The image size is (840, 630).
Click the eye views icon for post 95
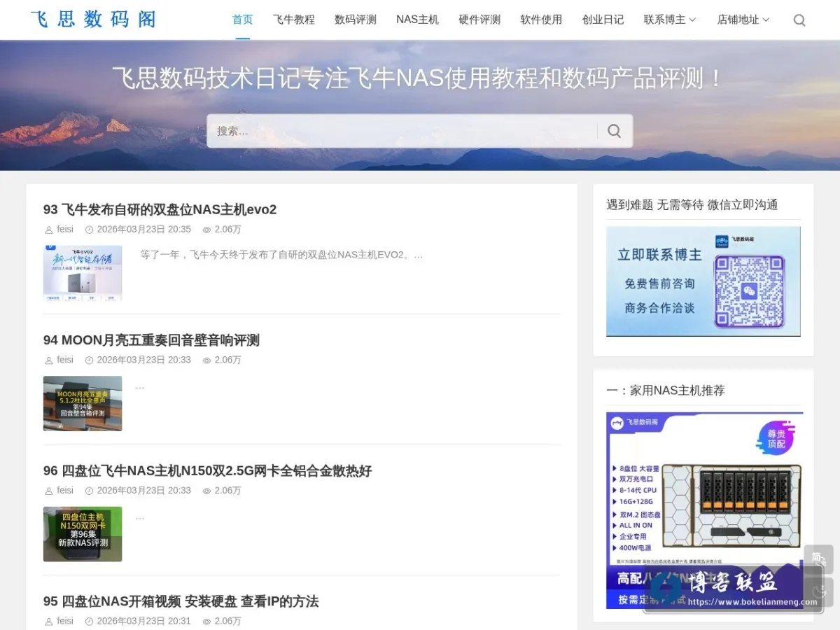pyautogui.click(x=206, y=622)
